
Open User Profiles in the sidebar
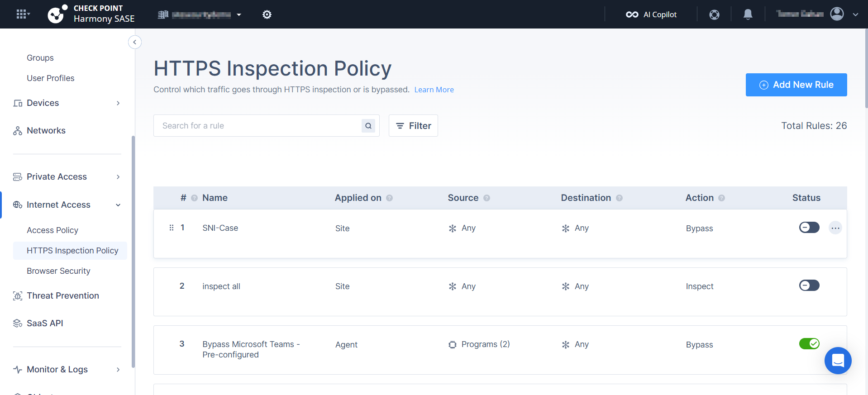pyautogui.click(x=51, y=78)
